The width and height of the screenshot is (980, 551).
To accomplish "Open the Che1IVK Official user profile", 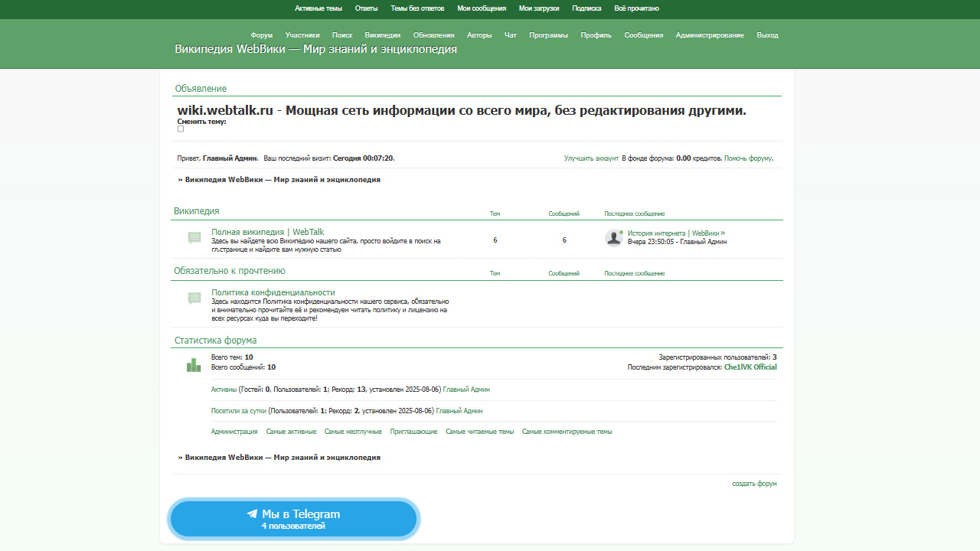I will pyautogui.click(x=750, y=367).
